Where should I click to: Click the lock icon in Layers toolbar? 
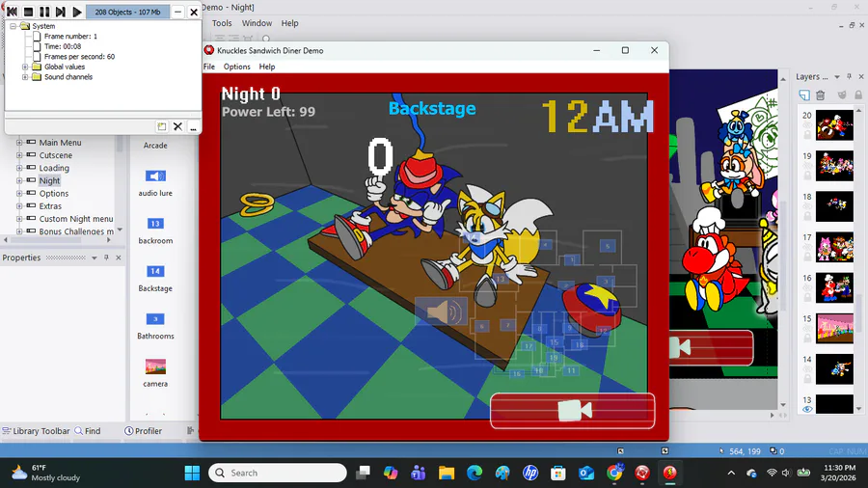pyautogui.click(x=858, y=95)
